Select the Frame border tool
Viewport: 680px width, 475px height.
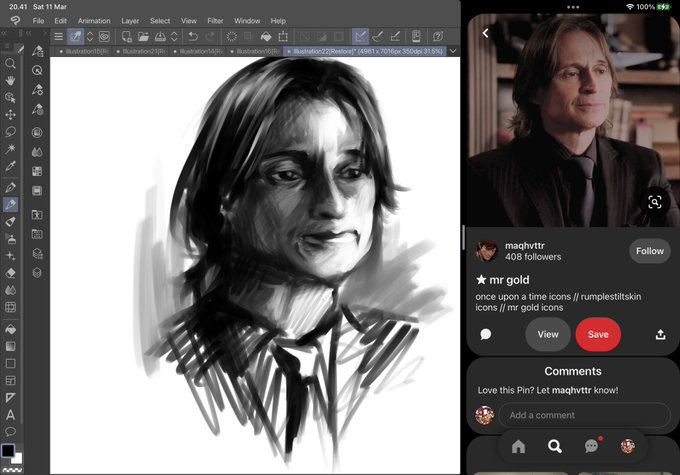coord(10,380)
